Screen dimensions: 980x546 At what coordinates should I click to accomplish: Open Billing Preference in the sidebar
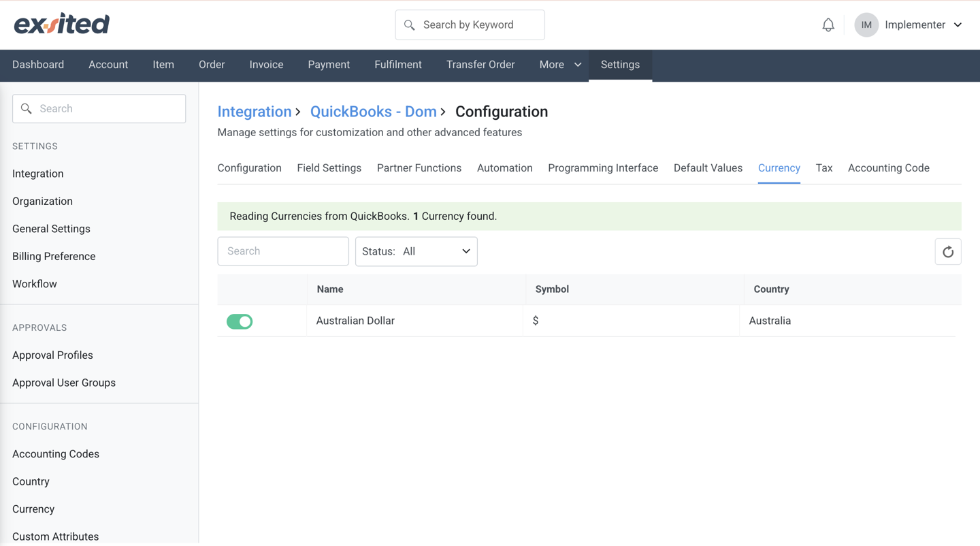pyautogui.click(x=54, y=257)
